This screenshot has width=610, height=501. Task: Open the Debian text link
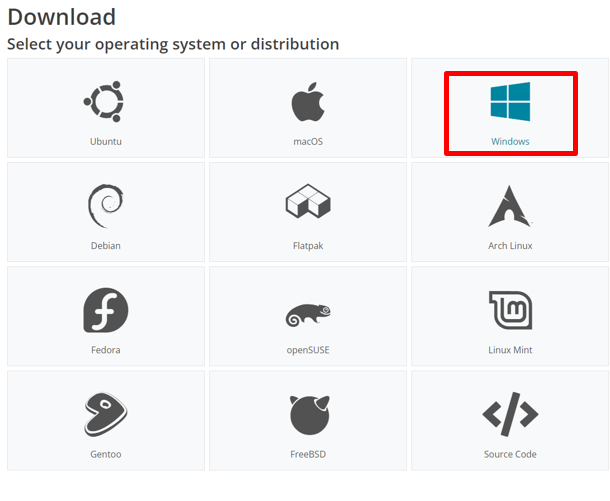(x=105, y=245)
